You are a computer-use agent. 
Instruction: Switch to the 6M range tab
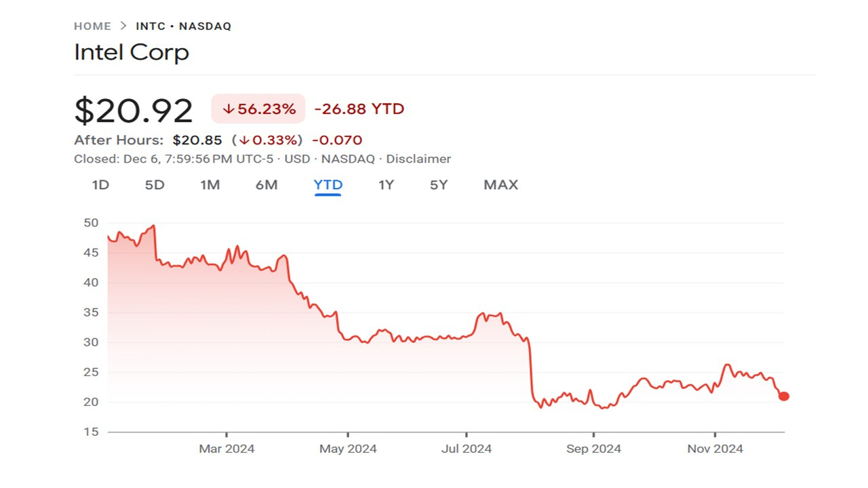(x=267, y=185)
